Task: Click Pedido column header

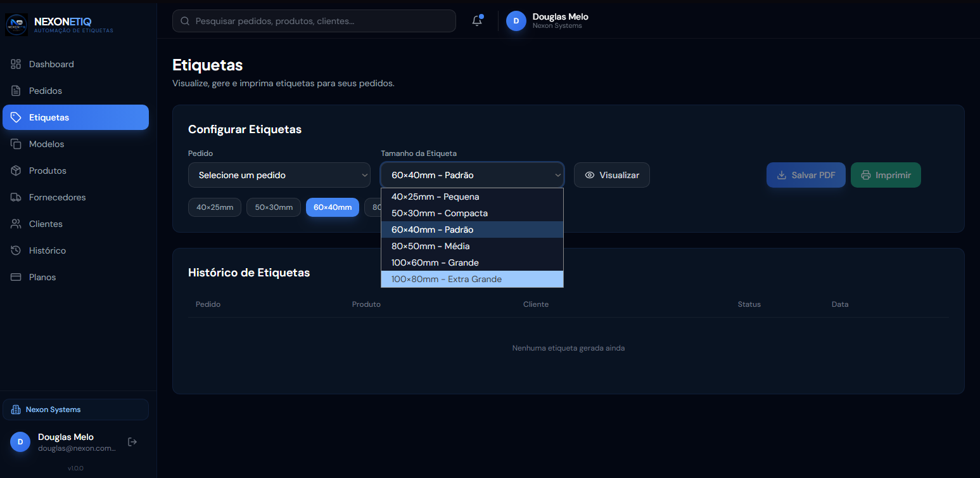Action: [208, 304]
